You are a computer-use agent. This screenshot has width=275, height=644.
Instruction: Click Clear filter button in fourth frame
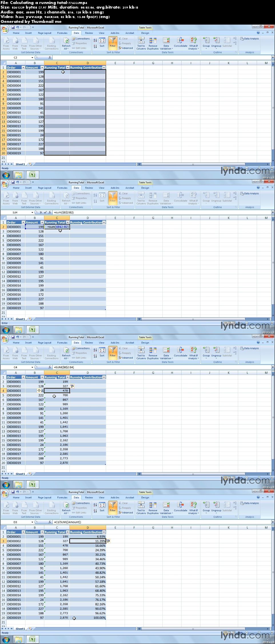pos(123,503)
